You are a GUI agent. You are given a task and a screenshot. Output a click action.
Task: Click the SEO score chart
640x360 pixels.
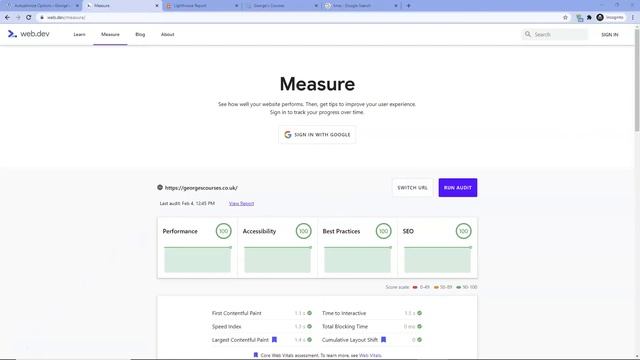point(438,259)
